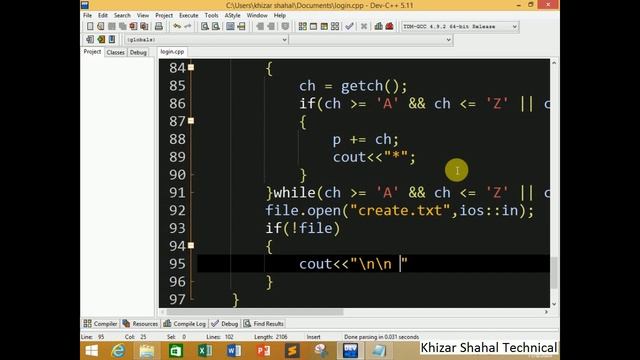
Task: Open Excel from the taskbar
Action: click(x=205, y=351)
